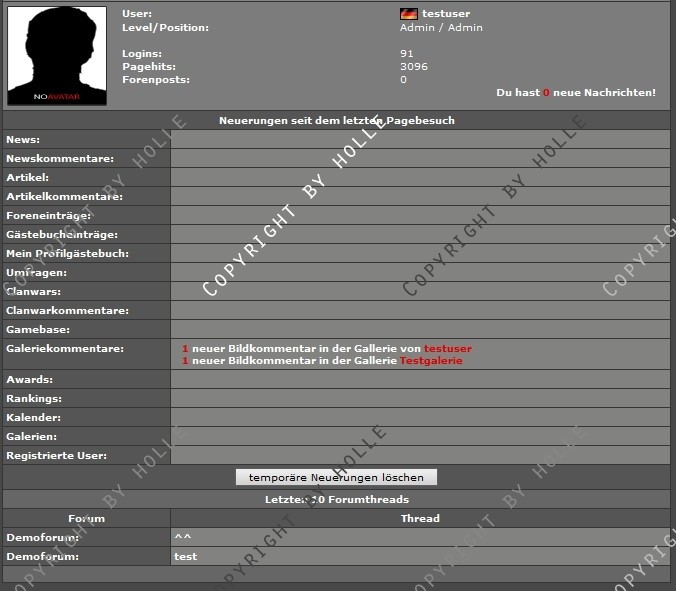Click the 'Forenposts:' label
Screen dimensions: 676x591
click(156, 80)
